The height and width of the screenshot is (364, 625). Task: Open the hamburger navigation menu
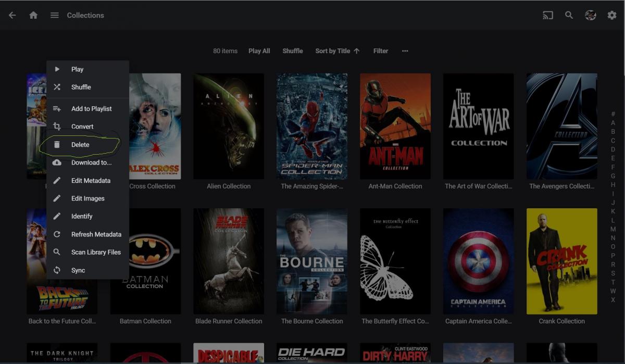tap(55, 15)
